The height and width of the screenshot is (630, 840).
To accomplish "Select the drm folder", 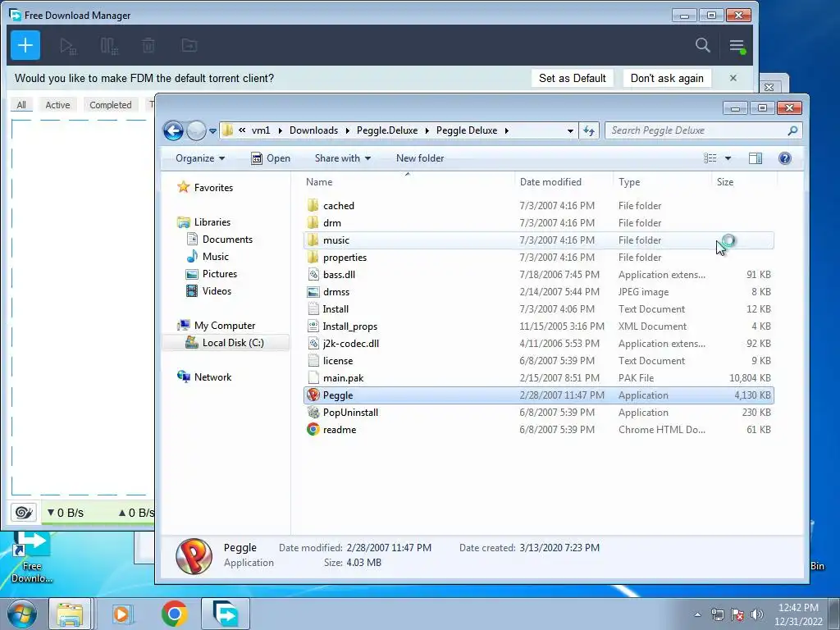I will 538,223.
